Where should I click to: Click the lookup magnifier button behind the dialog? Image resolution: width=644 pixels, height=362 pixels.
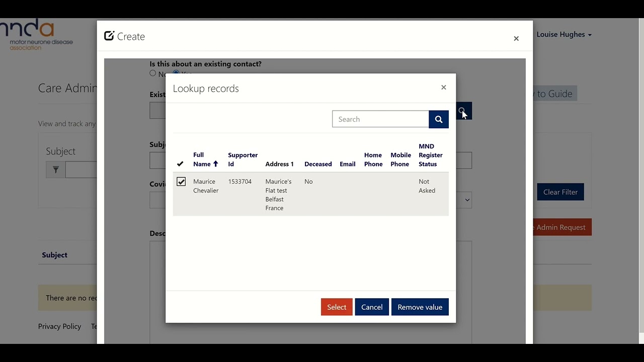pyautogui.click(x=464, y=111)
